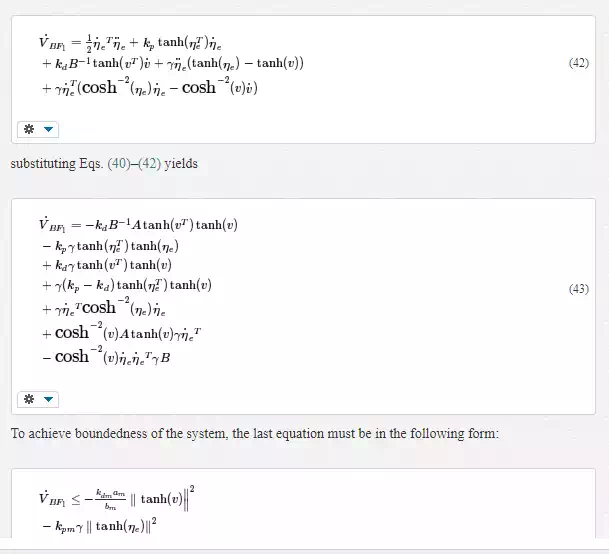This screenshot has width=609, height=554.
Task: Follow the (42) link in the substituting sentence
Action: (x=149, y=164)
